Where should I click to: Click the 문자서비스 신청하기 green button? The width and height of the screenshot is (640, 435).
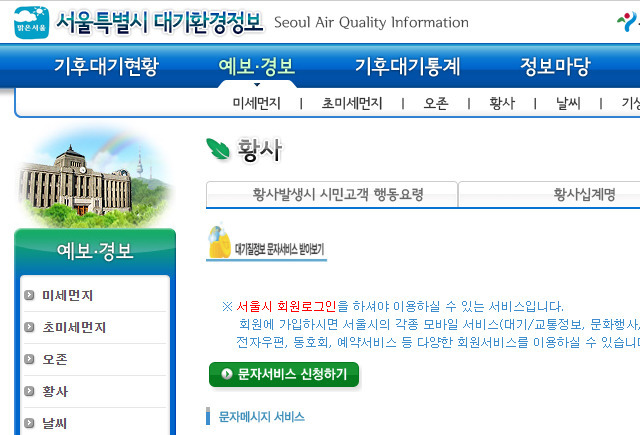pyautogui.click(x=284, y=374)
